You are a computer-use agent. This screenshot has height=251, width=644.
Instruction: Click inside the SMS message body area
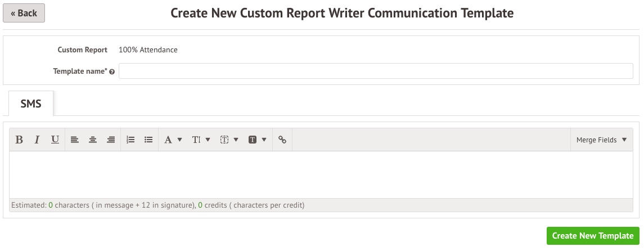coord(321,175)
